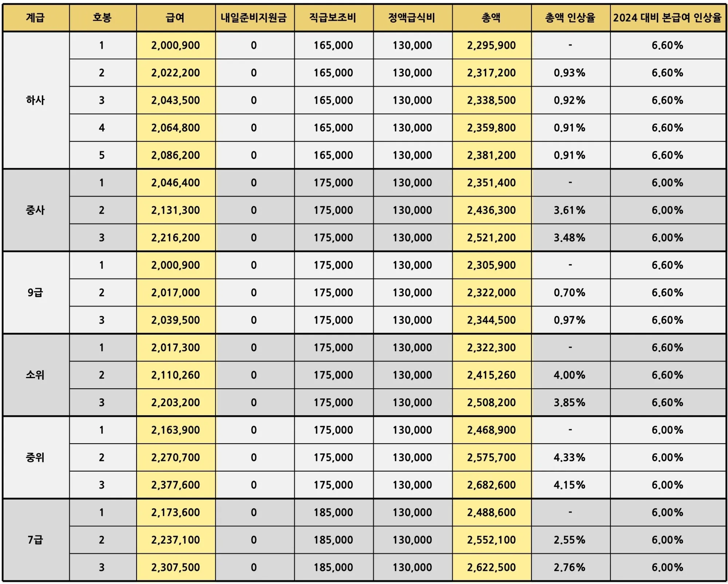Click the 내일준비지원금 column header
The height and width of the screenshot is (584, 728).
coord(254,17)
